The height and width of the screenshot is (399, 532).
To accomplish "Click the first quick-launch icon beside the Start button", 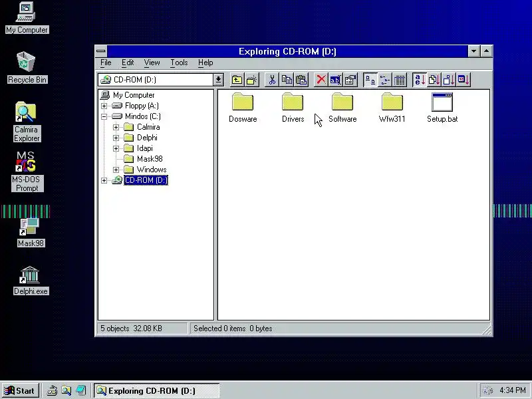I will click(x=52, y=391).
